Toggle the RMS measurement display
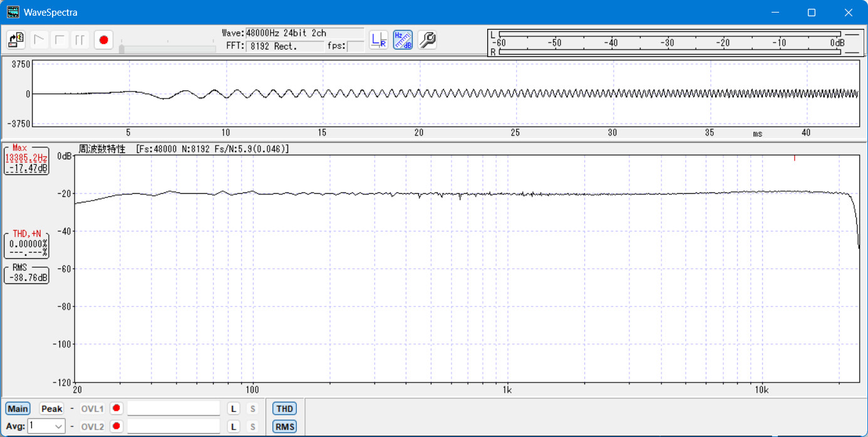Screen dimensions: 868x437 coord(284,427)
